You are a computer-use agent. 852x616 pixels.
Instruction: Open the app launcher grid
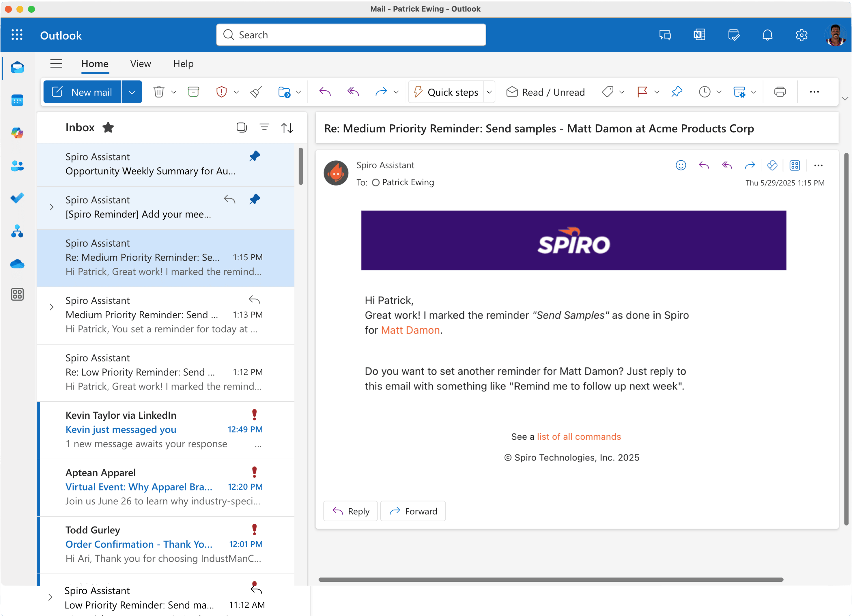coord(17,35)
